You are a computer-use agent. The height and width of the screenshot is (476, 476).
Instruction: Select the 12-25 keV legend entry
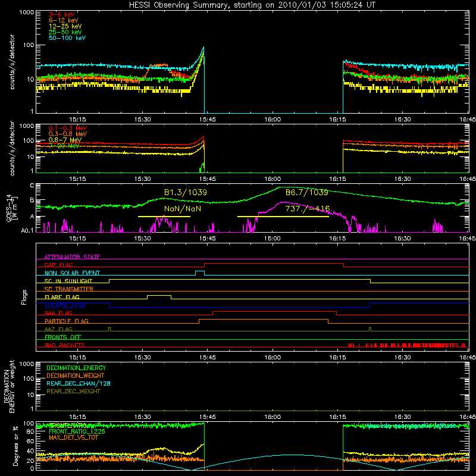65,26
